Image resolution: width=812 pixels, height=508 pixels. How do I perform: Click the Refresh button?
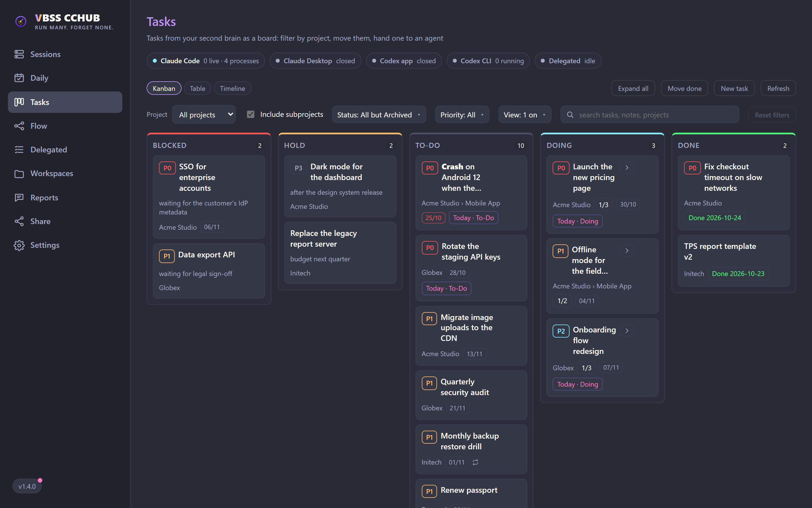click(778, 88)
